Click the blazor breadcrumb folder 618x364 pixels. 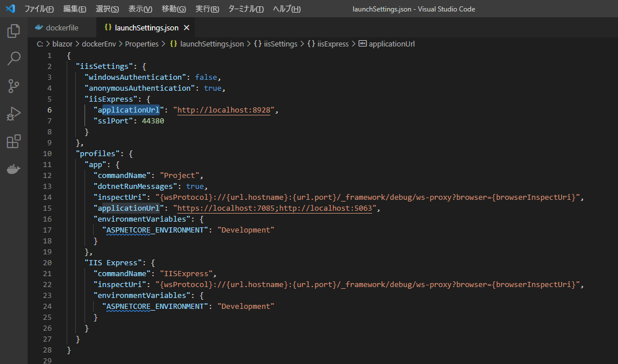62,44
